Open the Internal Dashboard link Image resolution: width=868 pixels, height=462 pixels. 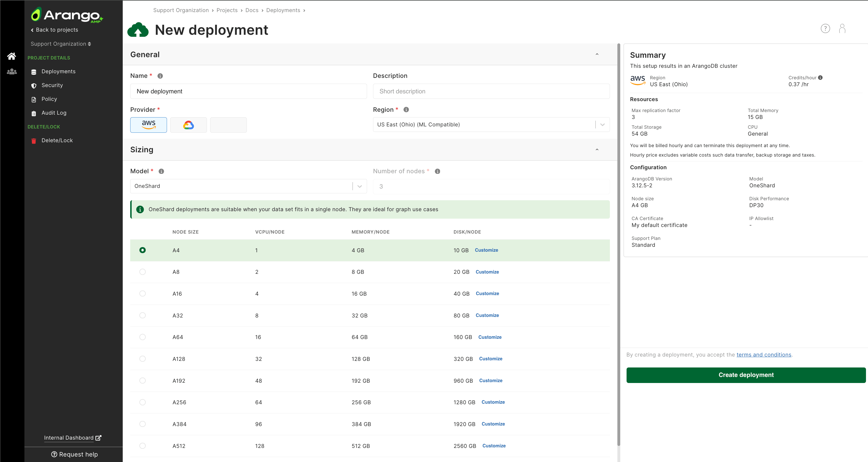coord(72,438)
